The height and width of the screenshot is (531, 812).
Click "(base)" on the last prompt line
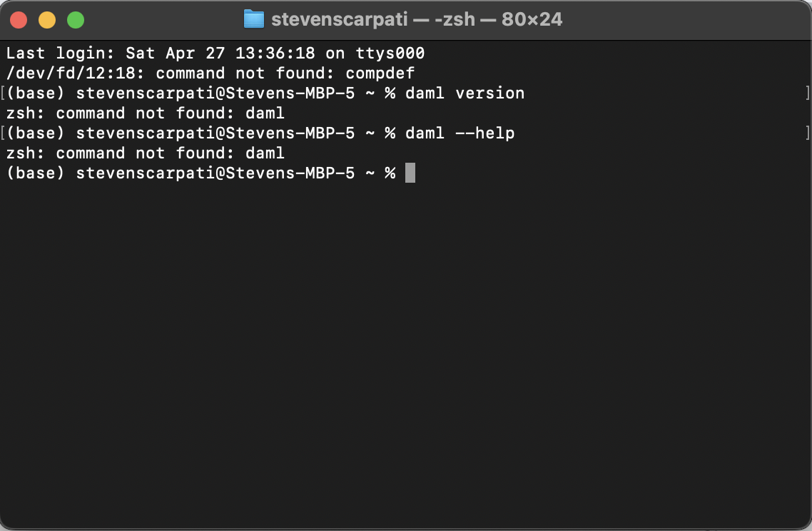[35, 173]
